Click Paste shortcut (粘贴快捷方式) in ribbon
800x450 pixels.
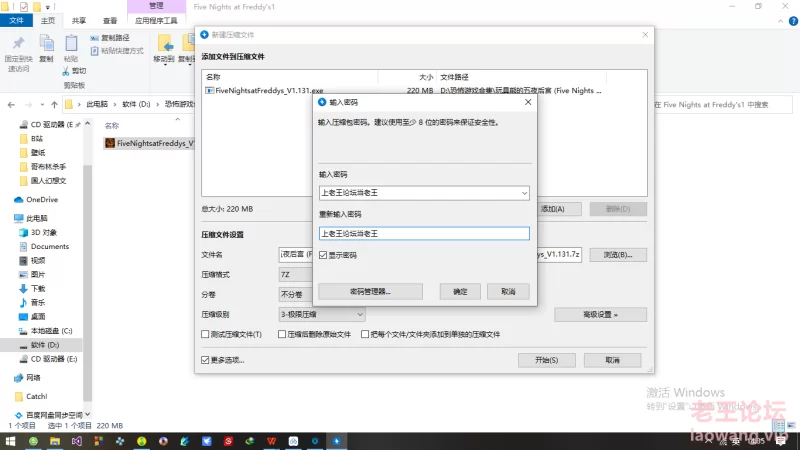coord(117,51)
